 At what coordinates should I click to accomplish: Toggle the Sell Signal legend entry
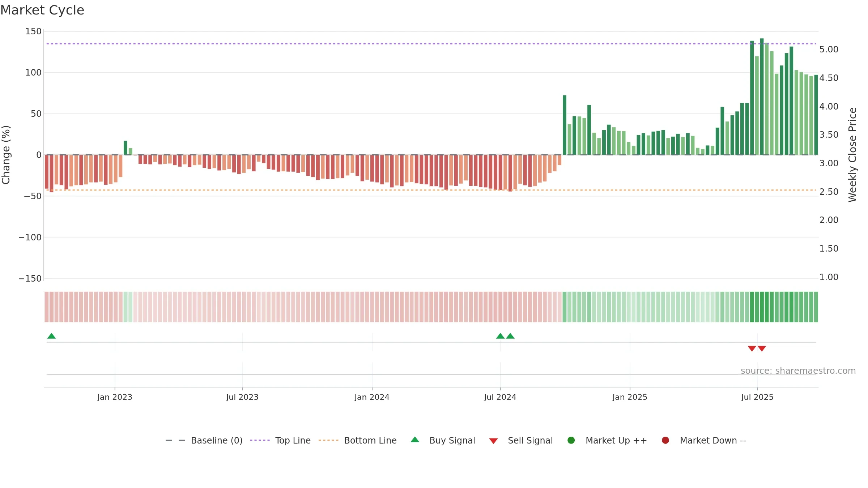521,440
